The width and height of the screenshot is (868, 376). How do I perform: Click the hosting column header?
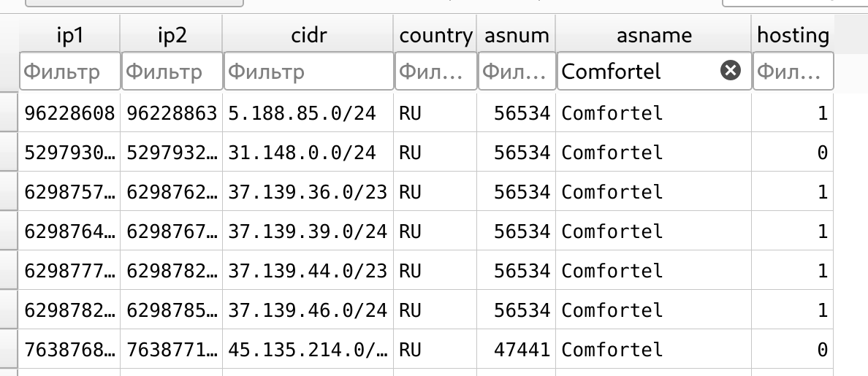pos(793,35)
